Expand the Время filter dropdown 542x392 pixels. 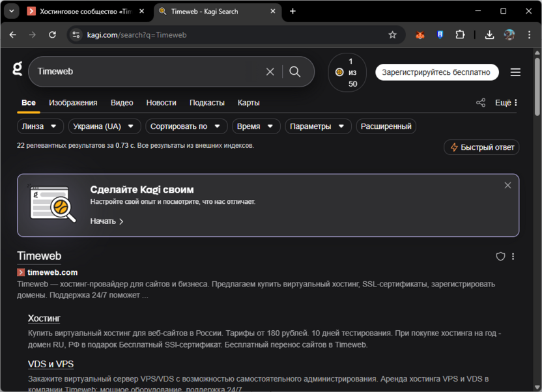click(x=256, y=126)
